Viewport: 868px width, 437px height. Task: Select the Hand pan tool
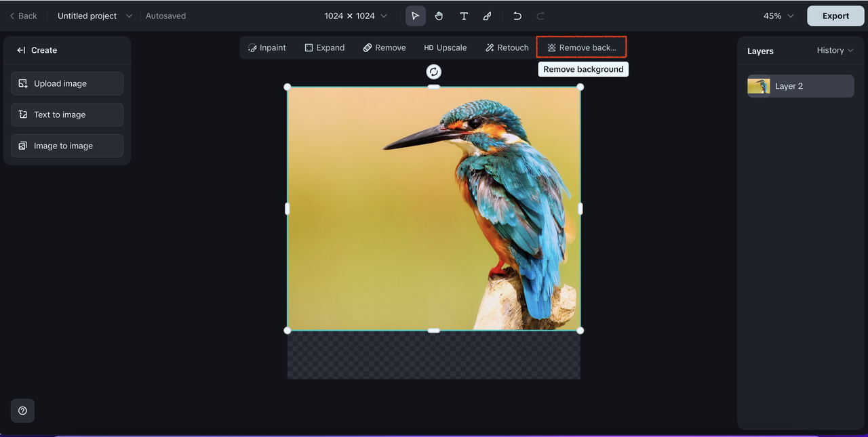[439, 16]
